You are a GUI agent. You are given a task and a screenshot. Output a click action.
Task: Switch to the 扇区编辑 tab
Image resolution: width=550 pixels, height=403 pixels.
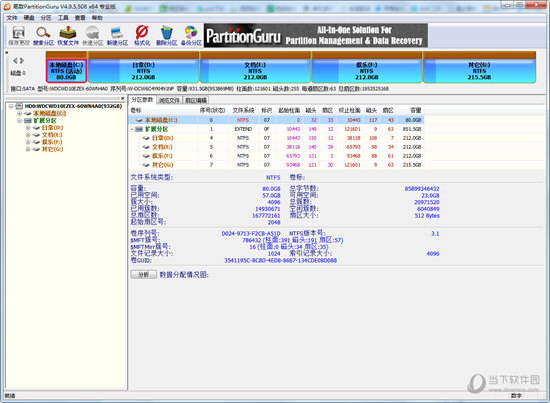pos(196,100)
